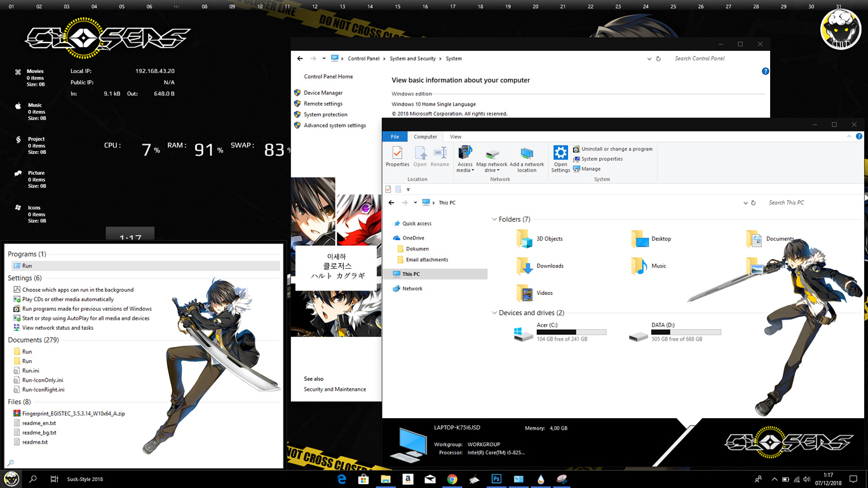The height and width of the screenshot is (488, 868).
Task: Open System protection link
Action: coord(325,114)
